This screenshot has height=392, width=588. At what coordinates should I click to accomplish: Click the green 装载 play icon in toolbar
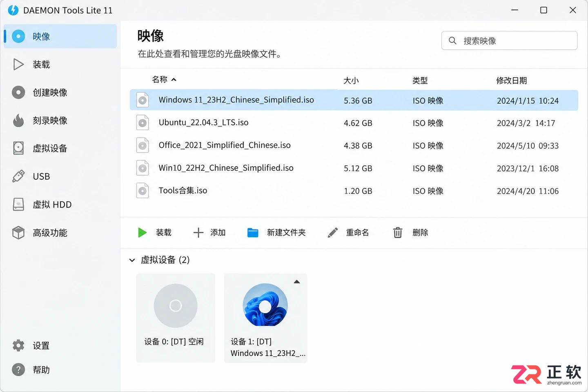(x=142, y=233)
